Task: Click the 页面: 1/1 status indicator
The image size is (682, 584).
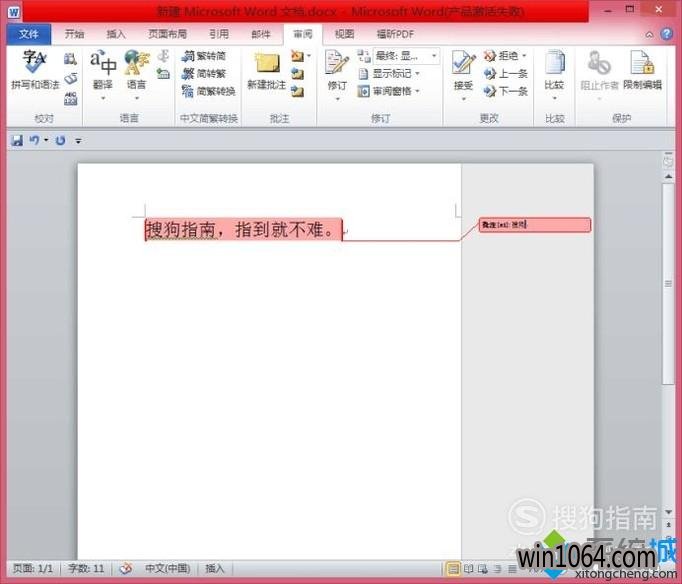Action: (x=33, y=568)
